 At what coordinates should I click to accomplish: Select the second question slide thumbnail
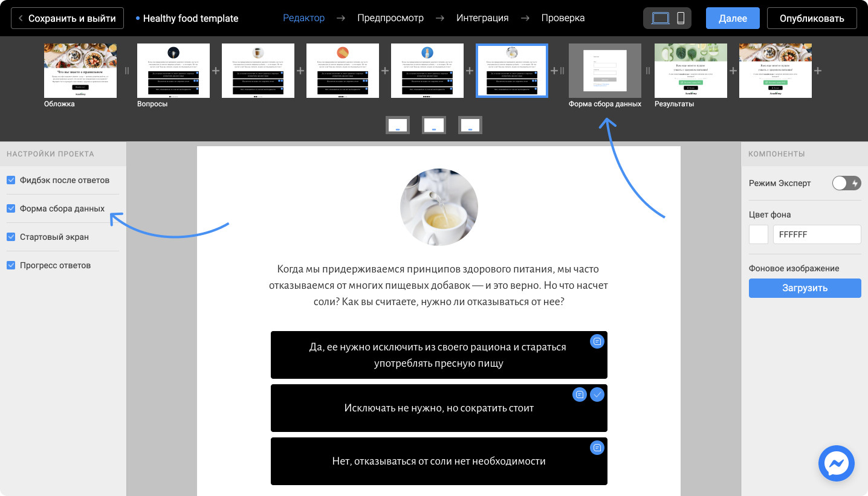[x=258, y=71]
